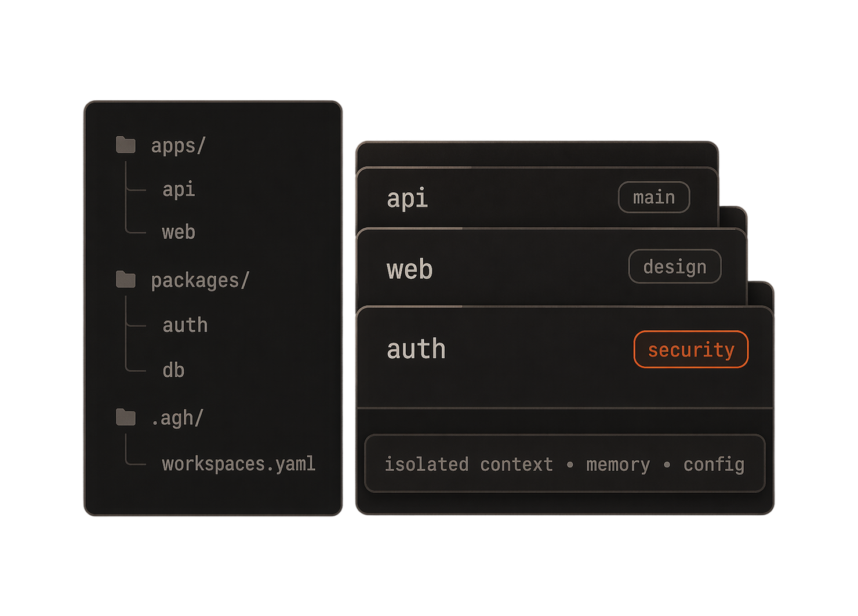Select the packages/ folder label

(200, 280)
